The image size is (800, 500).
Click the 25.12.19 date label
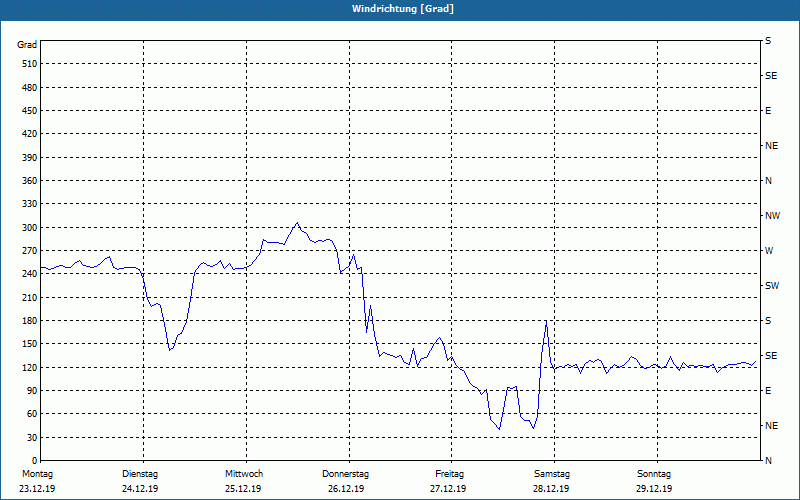click(x=243, y=489)
